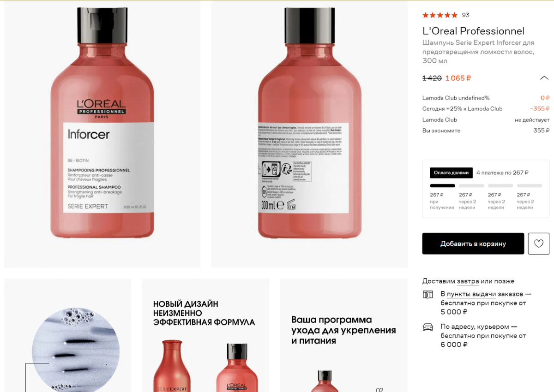Click the Добавить в корзину button
The image size is (554, 392).
click(473, 244)
